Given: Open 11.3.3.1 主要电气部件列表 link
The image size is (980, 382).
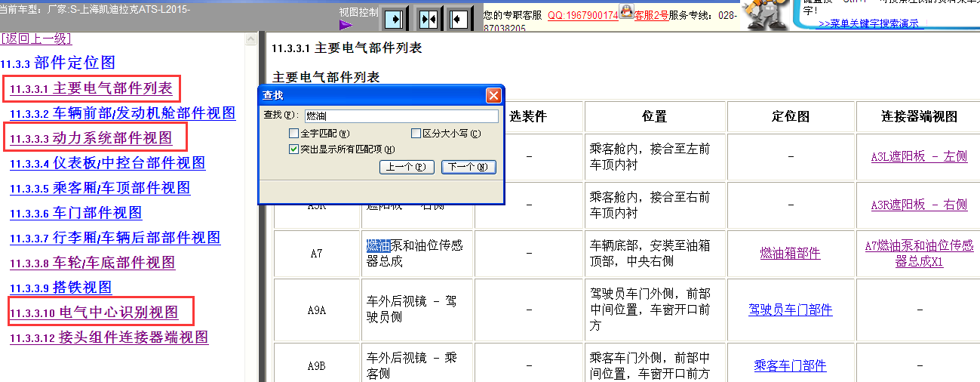Looking at the screenshot, I should (91, 88).
